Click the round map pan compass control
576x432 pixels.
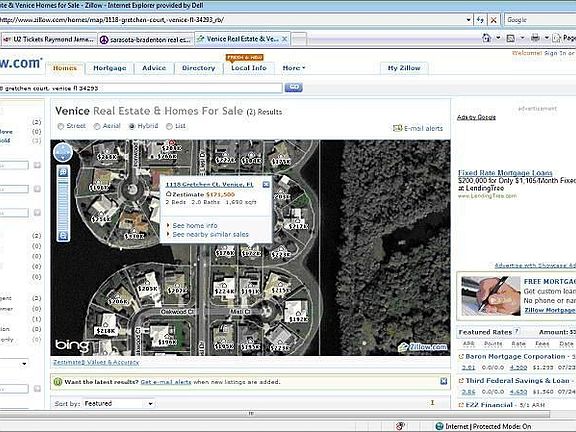(63, 152)
